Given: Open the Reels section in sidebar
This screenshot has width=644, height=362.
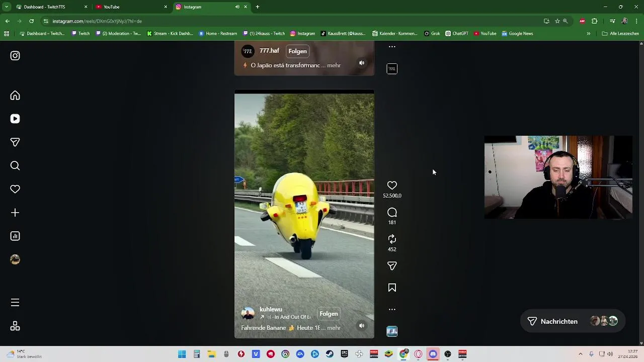Looking at the screenshot, I should point(15,119).
